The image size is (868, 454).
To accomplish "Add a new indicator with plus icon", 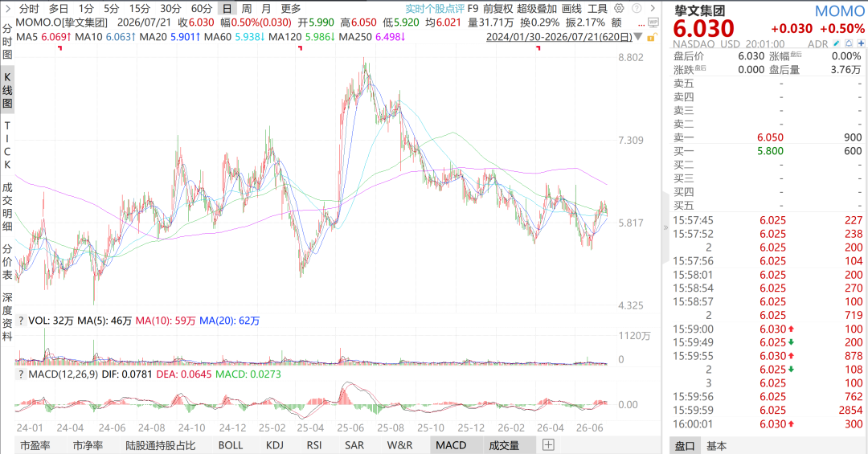I will point(548,444).
